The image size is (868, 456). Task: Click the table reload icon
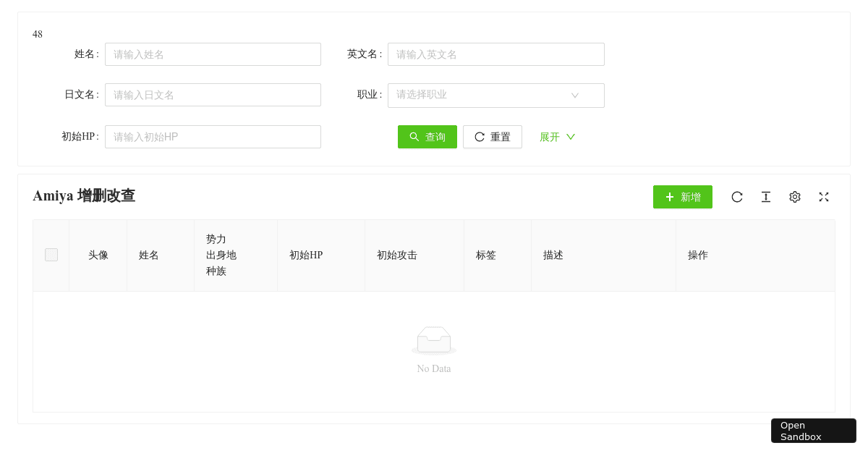pos(737,196)
